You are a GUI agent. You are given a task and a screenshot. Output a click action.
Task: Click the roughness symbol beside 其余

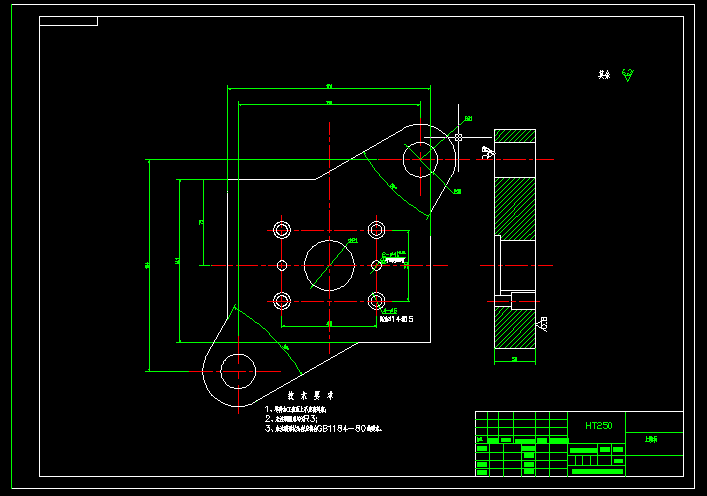628,75
